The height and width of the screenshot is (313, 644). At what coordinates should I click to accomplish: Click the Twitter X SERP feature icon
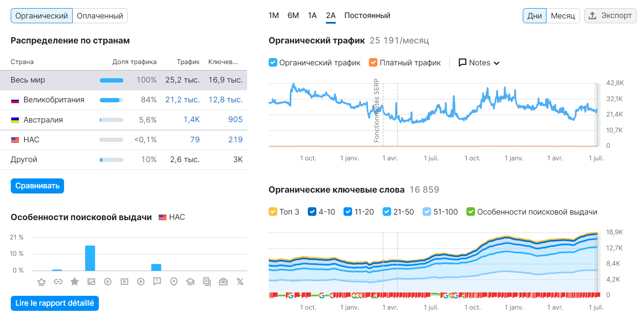(x=240, y=282)
